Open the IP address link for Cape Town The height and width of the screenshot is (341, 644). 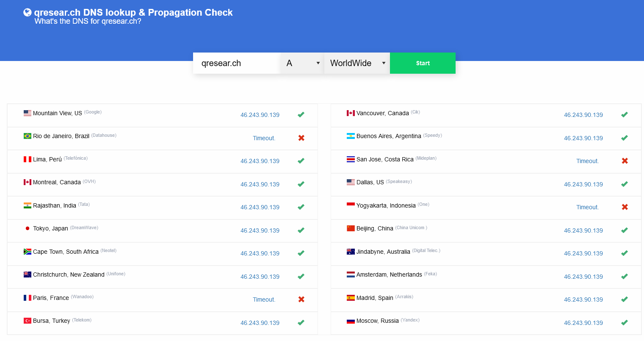260,253
